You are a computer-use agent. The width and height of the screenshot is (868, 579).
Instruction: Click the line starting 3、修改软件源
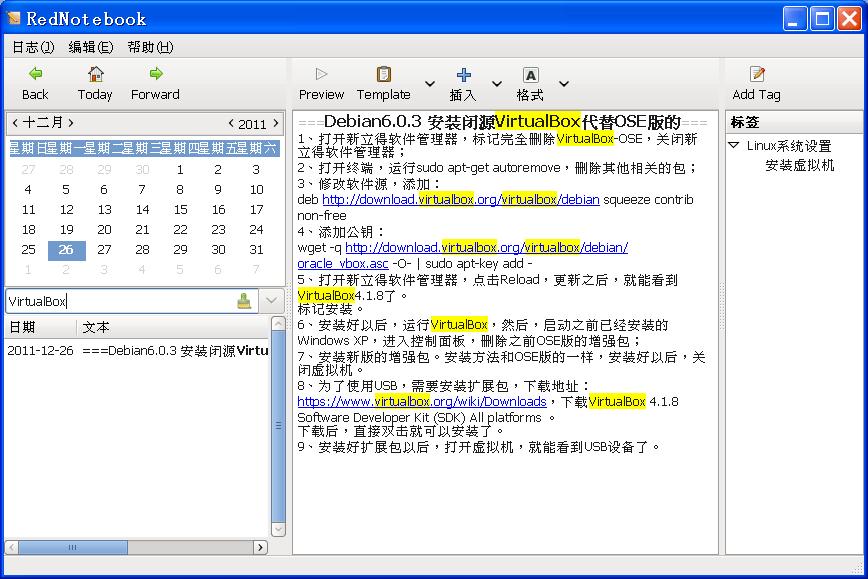(x=369, y=183)
